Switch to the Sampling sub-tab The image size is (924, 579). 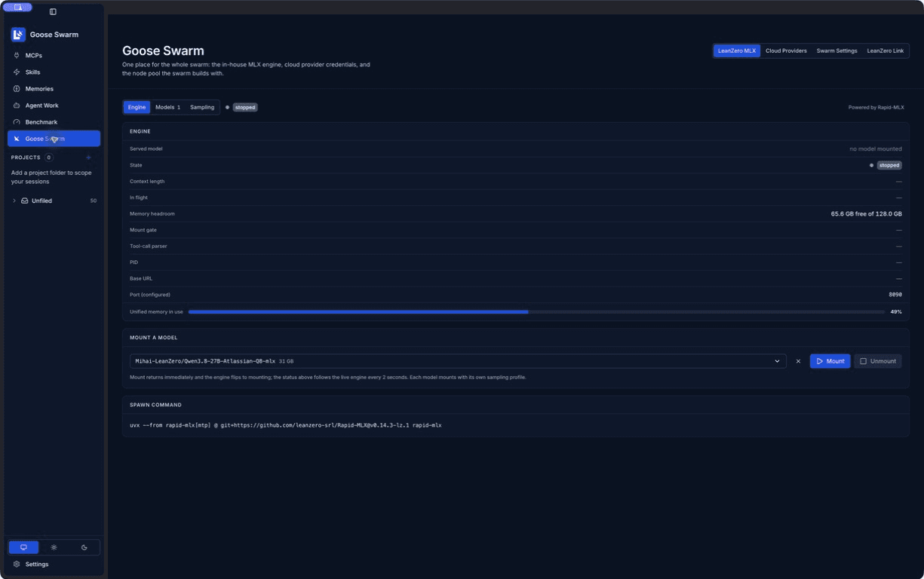tap(202, 107)
